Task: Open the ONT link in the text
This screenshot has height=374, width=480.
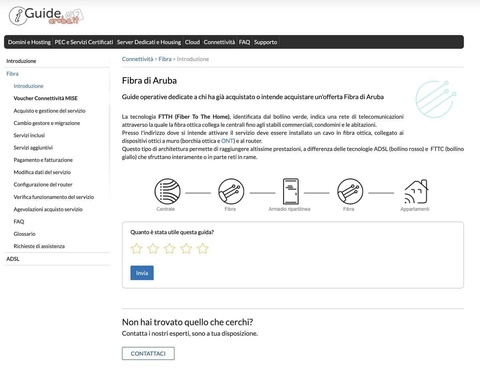Action: pos(228,141)
